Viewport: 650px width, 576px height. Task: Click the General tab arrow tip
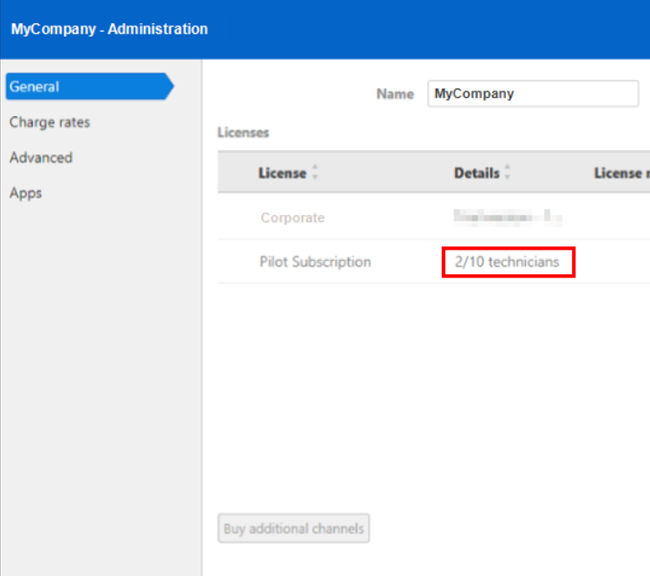170,86
